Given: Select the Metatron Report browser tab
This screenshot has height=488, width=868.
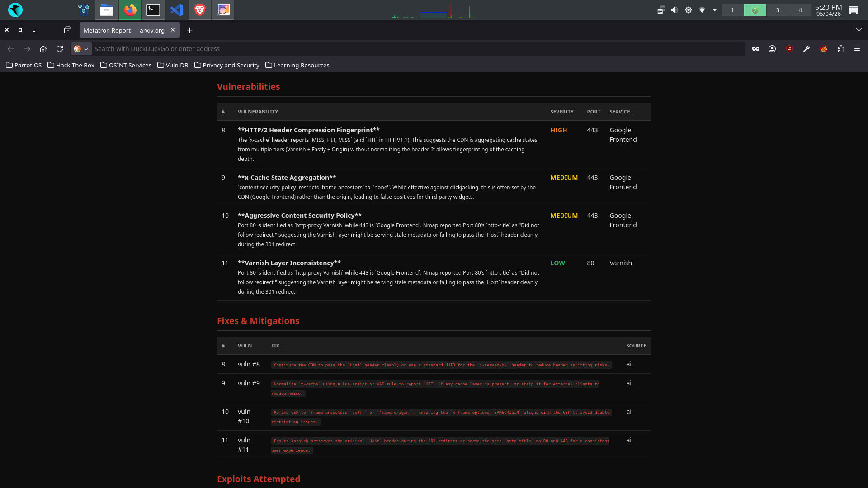Looking at the screenshot, I should pyautogui.click(x=124, y=30).
